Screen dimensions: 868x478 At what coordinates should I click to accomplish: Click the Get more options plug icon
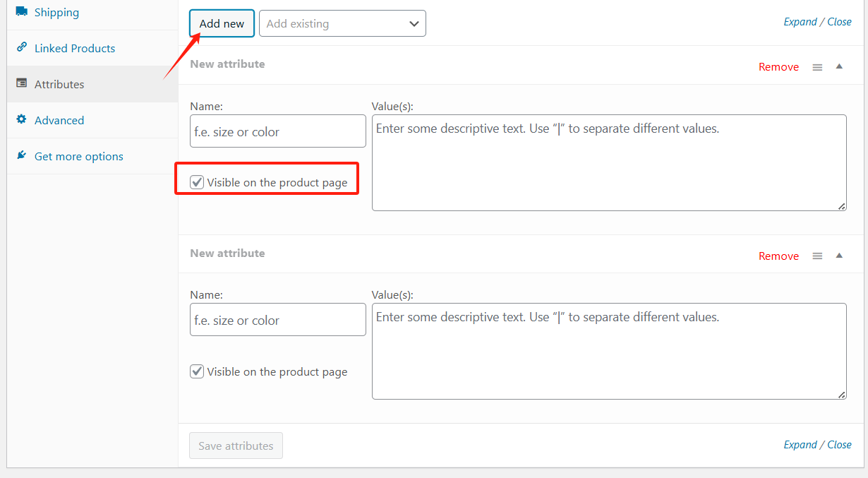(x=22, y=156)
